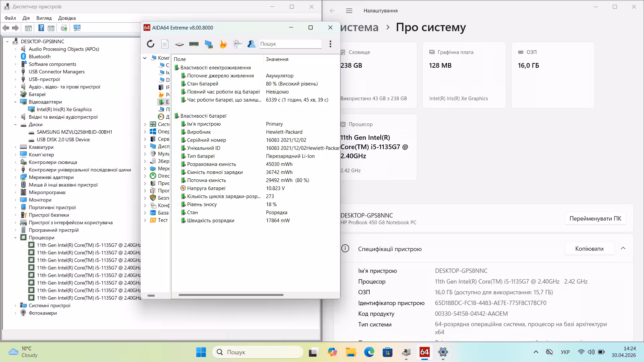Open Microsoft Store from the taskbar
The height and width of the screenshot is (362, 644).
[387, 352]
